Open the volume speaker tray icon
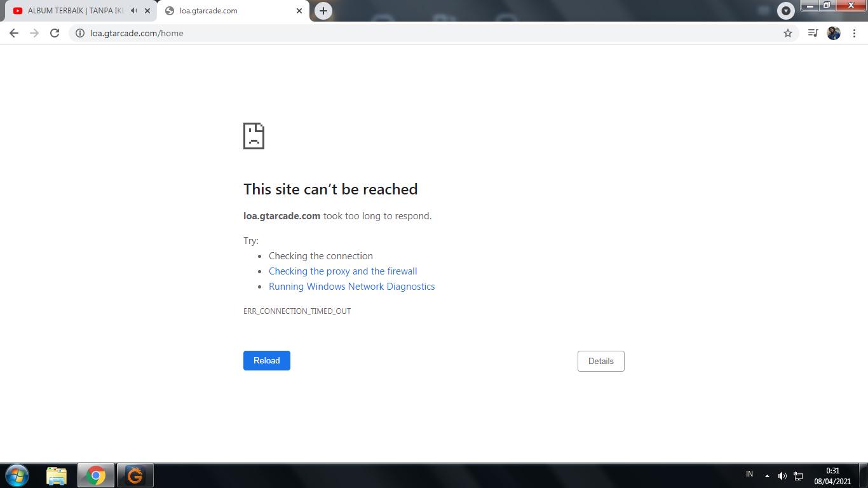The height and width of the screenshot is (488, 868). tap(782, 476)
